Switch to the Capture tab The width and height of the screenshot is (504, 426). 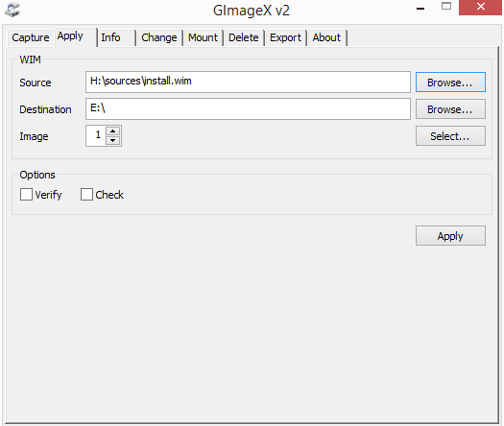[31, 37]
